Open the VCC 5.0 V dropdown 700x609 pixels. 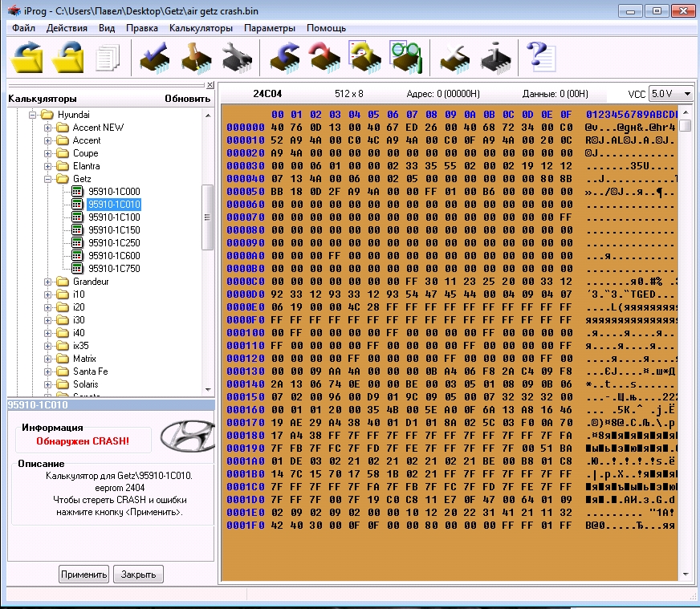tap(671, 94)
